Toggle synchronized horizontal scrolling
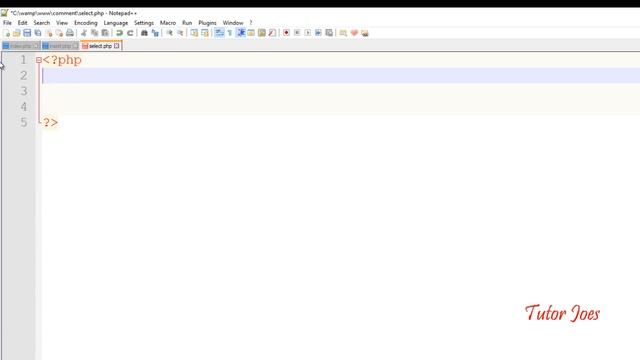 (x=204, y=33)
